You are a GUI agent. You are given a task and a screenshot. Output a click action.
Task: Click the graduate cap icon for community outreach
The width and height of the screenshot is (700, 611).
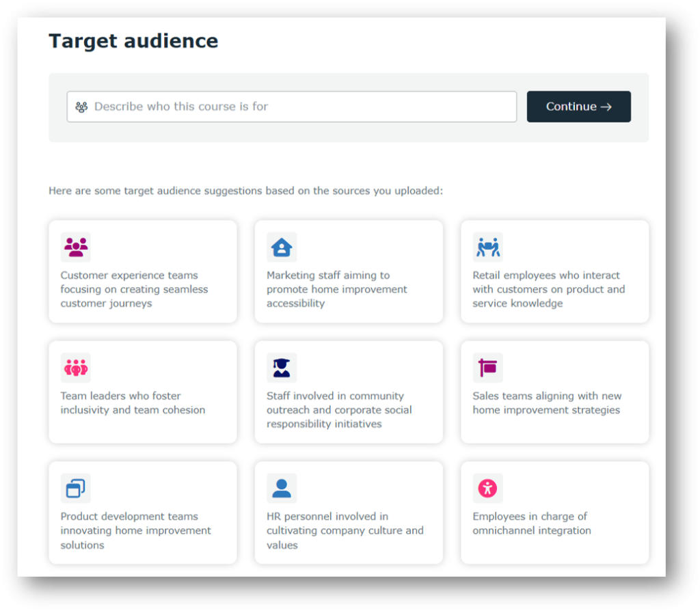click(x=282, y=368)
